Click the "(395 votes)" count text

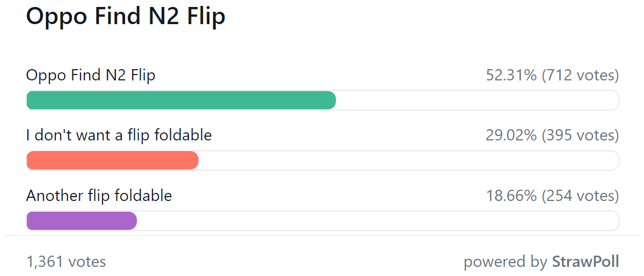click(x=580, y=136)
